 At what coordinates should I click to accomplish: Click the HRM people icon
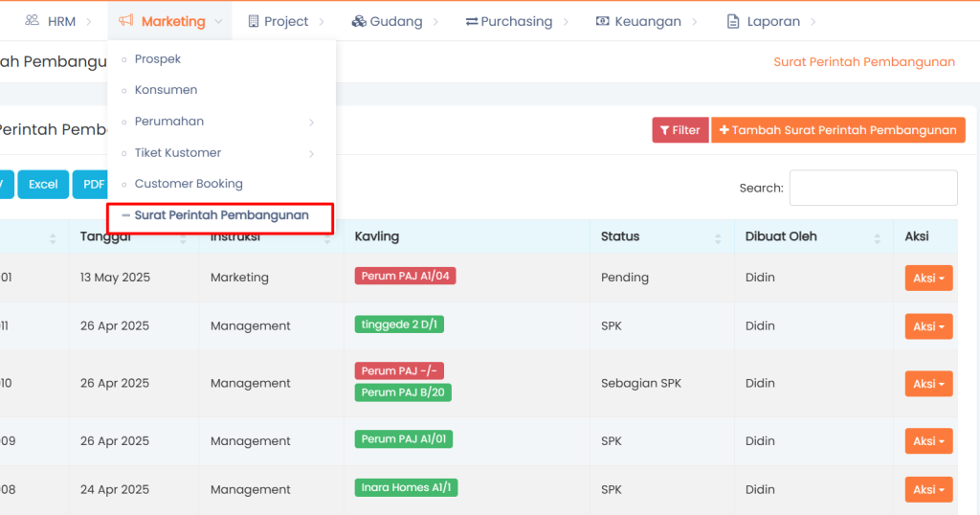33,21
